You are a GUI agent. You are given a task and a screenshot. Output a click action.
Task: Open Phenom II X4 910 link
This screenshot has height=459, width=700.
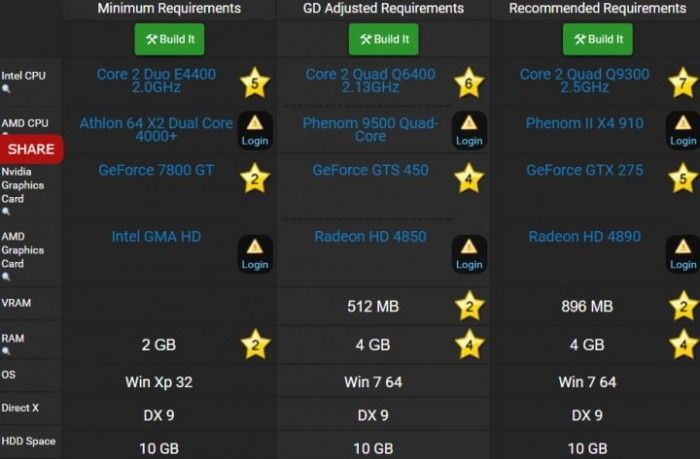pyautogui.click(x=584, y=123)
